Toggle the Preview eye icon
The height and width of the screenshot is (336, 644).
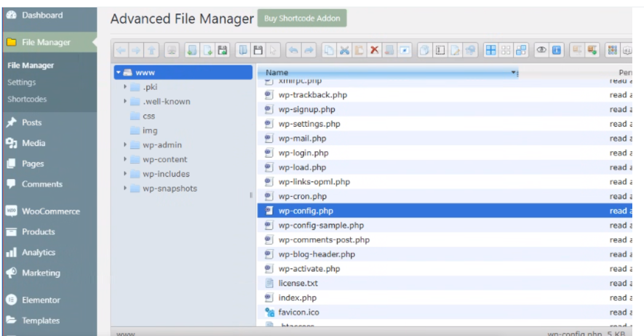click(542, 50)
